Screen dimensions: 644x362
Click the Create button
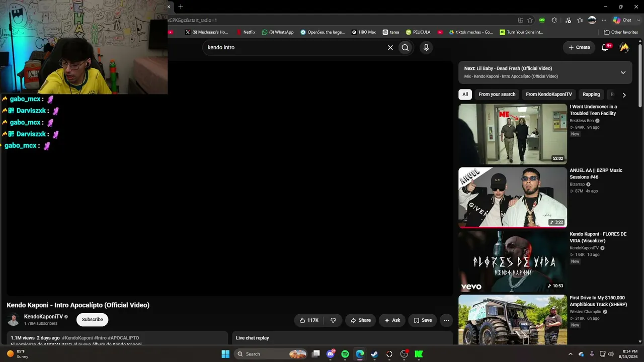coord(579,47)
